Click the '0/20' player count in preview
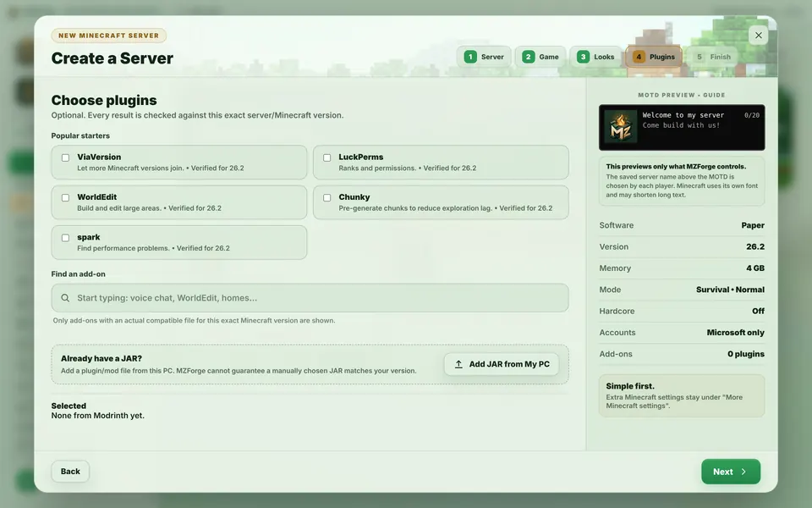Image resolution: width=812 pixels, height=508 pixels. [751, 115]
